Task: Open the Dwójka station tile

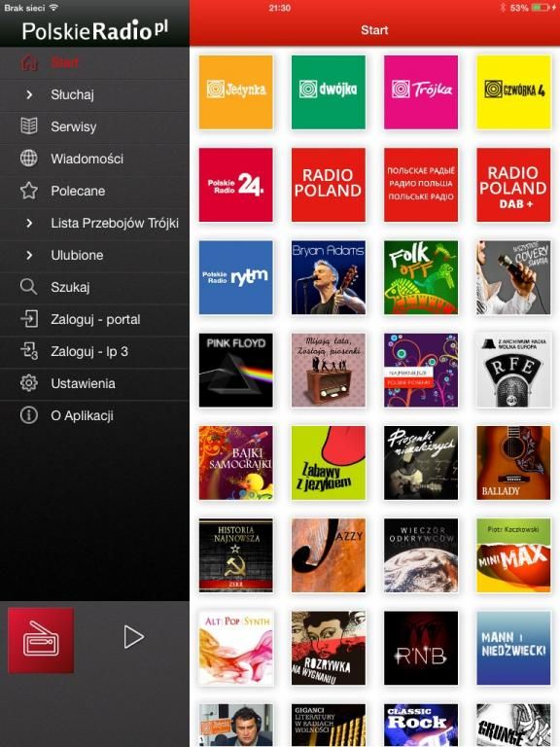Action: coord(329,92)
